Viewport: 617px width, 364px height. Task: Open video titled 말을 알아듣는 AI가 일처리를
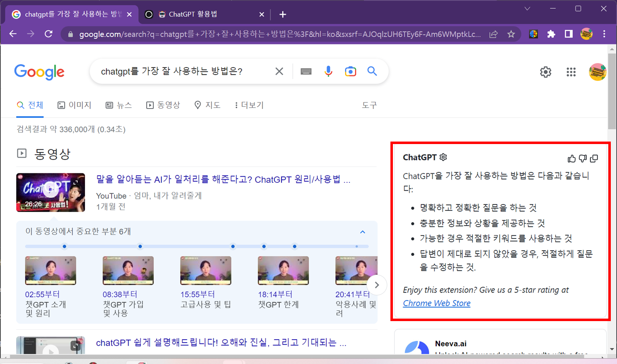[x=223, y=180]
